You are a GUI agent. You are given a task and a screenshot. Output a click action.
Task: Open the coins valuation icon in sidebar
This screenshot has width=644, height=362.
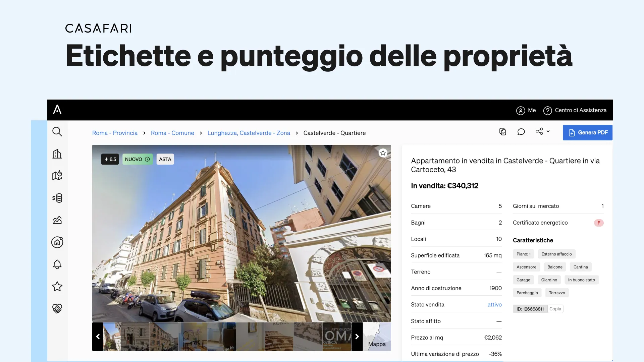(57, 198)
